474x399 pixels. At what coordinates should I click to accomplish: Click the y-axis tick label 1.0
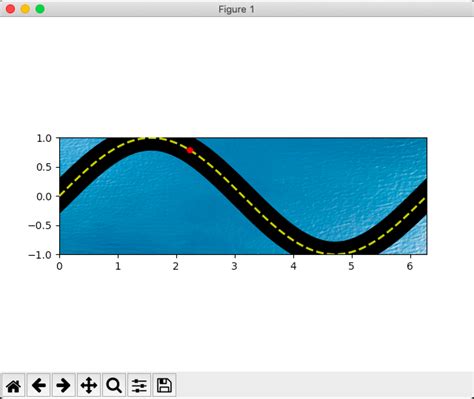tap(44, 138)
